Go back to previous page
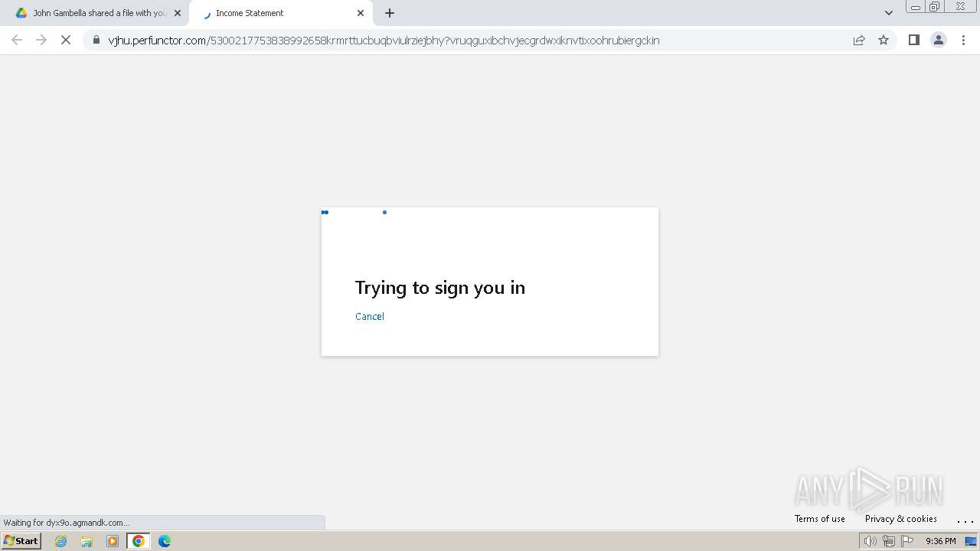980x551 pixels. 17,40
